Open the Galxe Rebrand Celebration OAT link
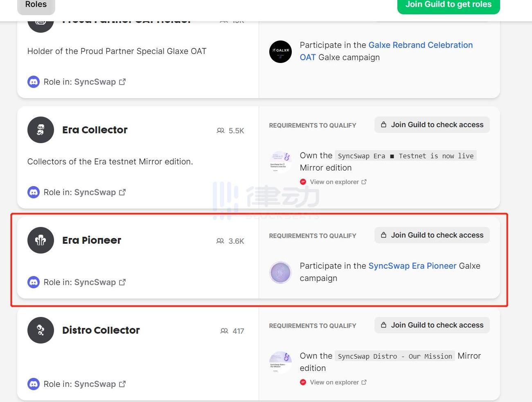 coord(386,51)
